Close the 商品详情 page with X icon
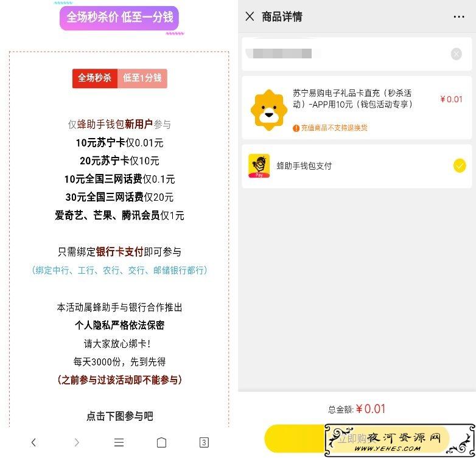This screenshot has height=458, width=476. click(x=250, y=16)
